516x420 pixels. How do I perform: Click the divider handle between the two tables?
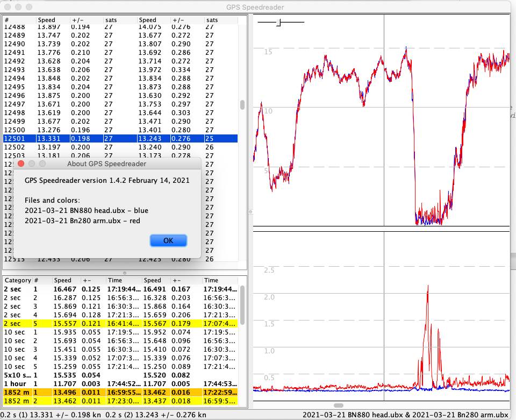[124, 273]
